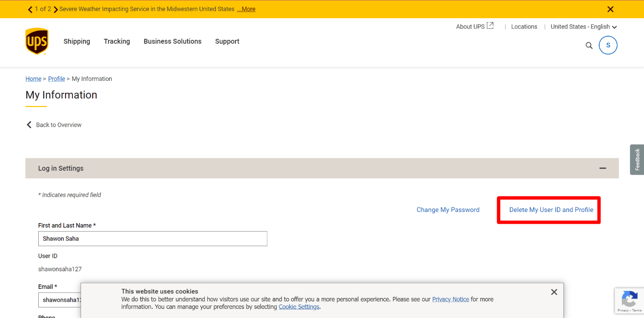The image size is (644, 318).
Task: Focus the Email input field
Action: pyautogui.click(x=59, y=300)
